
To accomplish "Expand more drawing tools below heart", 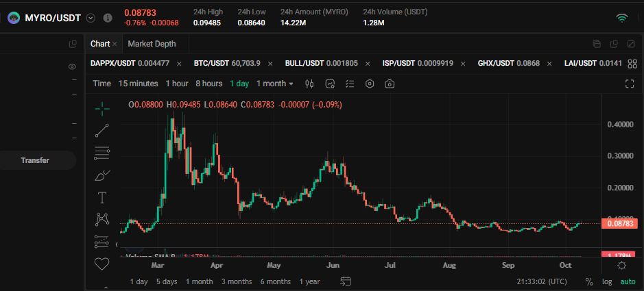I will tap(106, 288).
